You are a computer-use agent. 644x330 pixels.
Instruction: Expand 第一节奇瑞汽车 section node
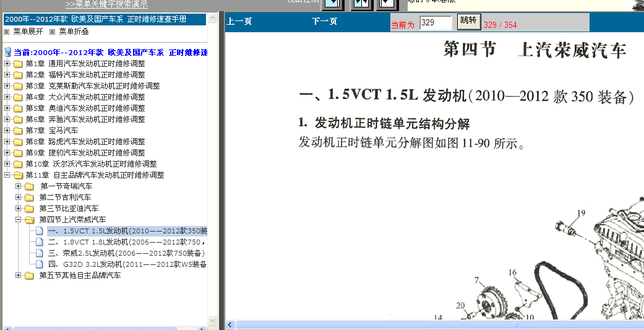(18, 186)
